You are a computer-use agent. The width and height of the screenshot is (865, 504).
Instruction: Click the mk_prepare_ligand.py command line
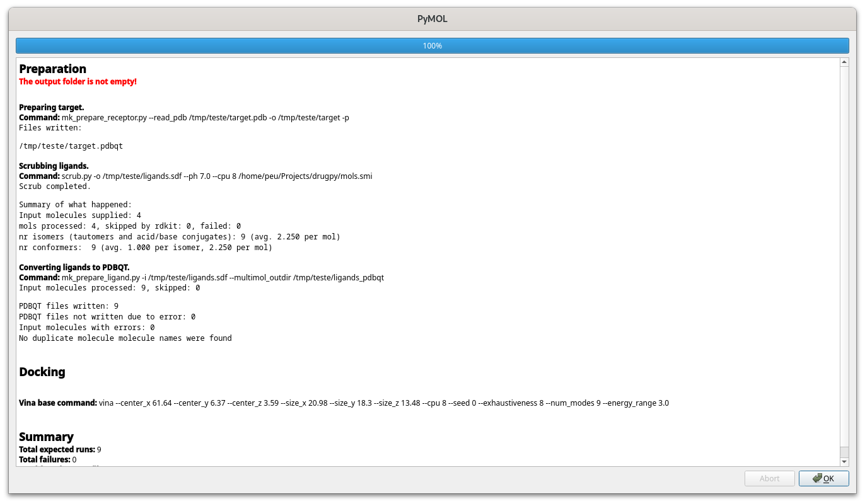201,277
